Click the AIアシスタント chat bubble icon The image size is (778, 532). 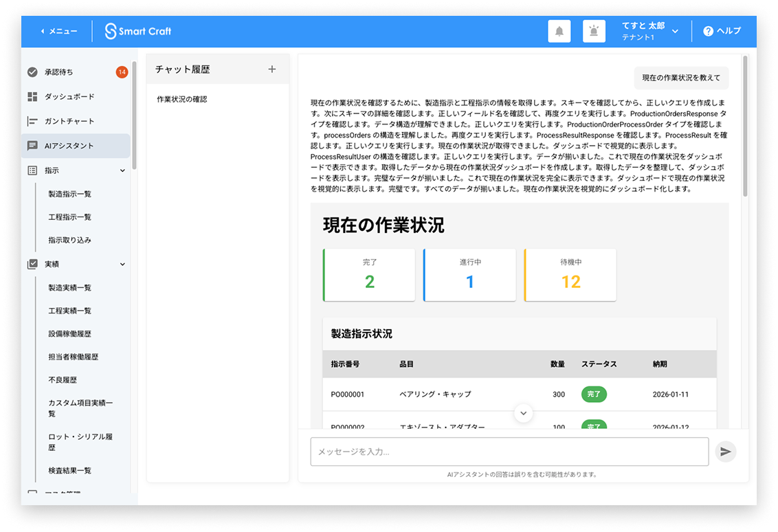(34, 146)
